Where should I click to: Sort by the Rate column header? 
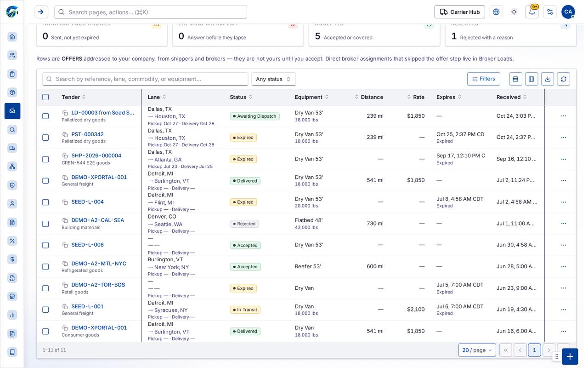point(416,97)
